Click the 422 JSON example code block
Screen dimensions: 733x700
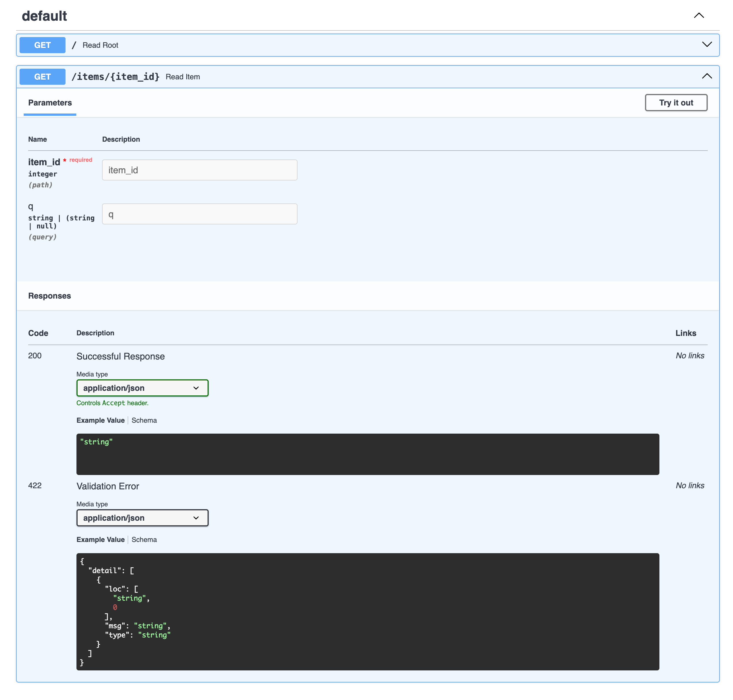click(367, 612)
